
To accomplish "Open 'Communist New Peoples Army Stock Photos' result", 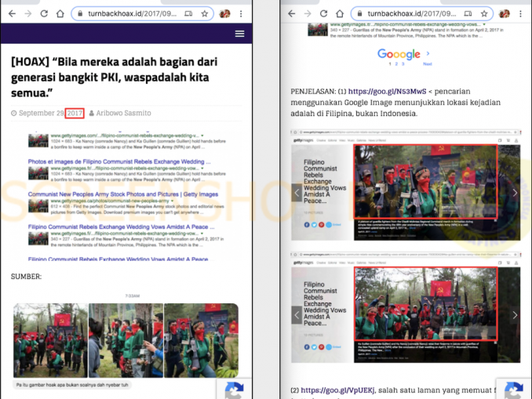I will pos(123,194).
